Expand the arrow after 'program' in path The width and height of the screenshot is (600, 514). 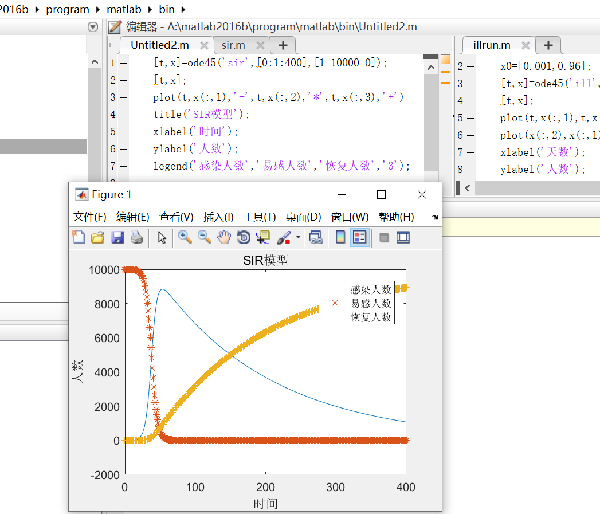pyautogui.click(x=98, y=10)
